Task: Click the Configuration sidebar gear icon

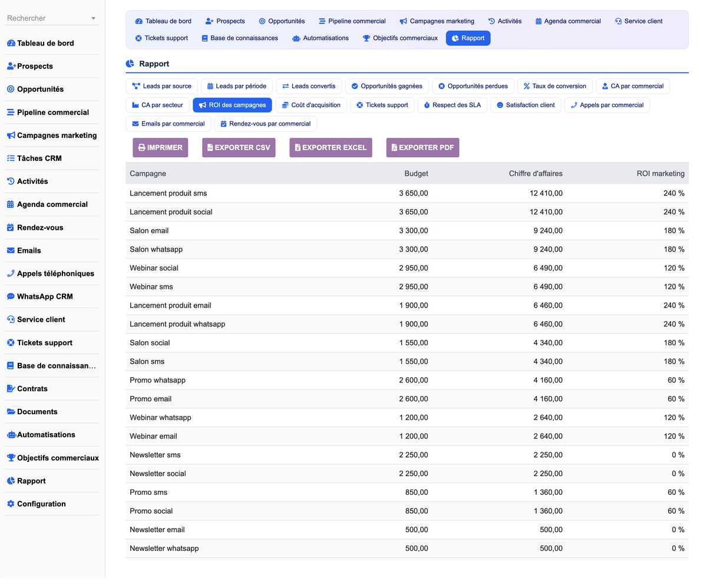Action: (11, 504)
